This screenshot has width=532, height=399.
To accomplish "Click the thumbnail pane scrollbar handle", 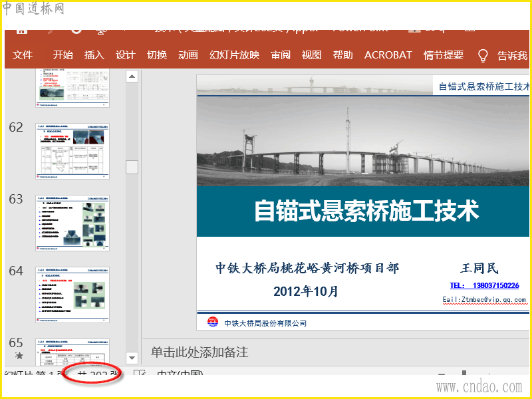I will (132, 167).
